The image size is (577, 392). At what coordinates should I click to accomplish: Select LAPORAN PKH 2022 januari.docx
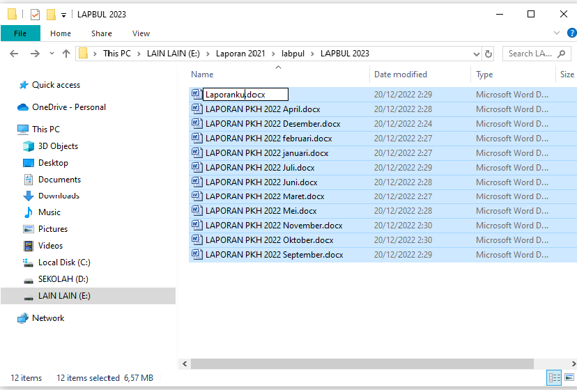tap(267, 153)
